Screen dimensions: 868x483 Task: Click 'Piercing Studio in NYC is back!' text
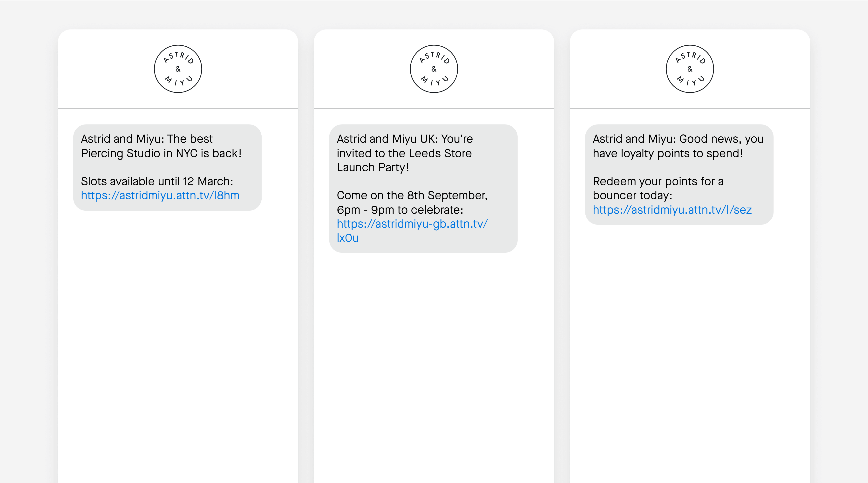[x=161, y=154]
